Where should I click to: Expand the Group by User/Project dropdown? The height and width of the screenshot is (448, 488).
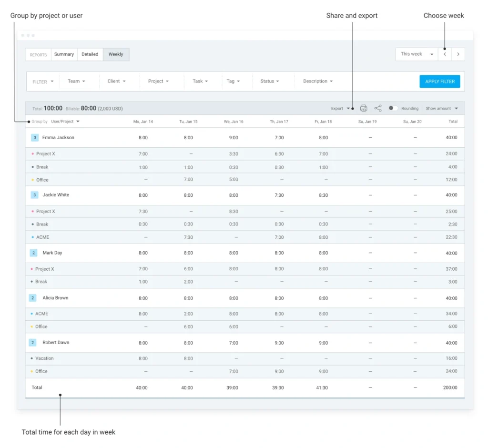(65, 122)
